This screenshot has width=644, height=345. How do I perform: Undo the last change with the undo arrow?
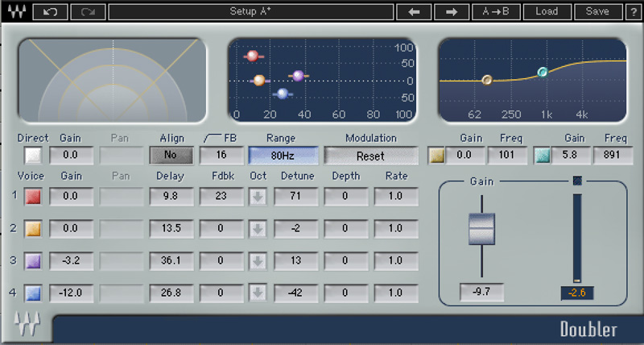50,12
